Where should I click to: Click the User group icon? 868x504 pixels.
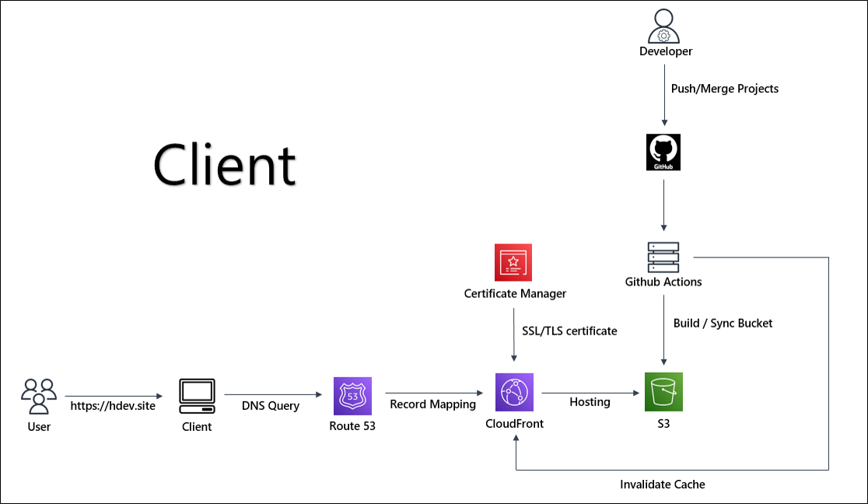[39, 396]
